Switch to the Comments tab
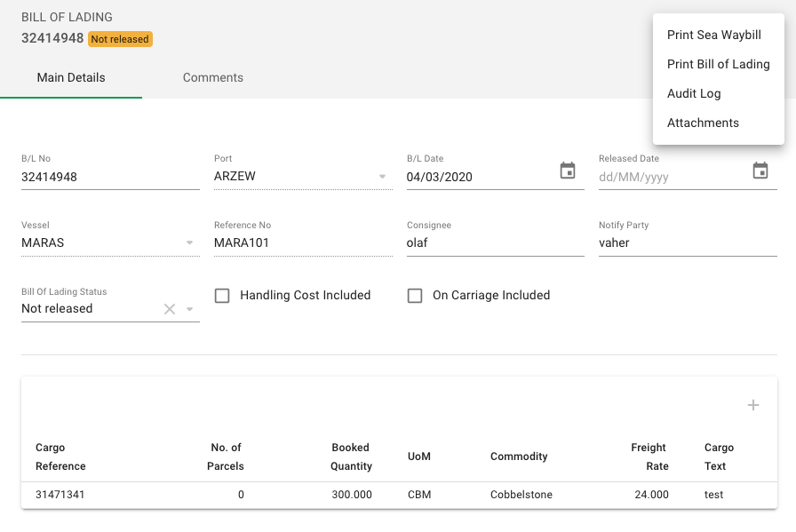The height and width of the screenshot is (532, 796). pos(213,78)
